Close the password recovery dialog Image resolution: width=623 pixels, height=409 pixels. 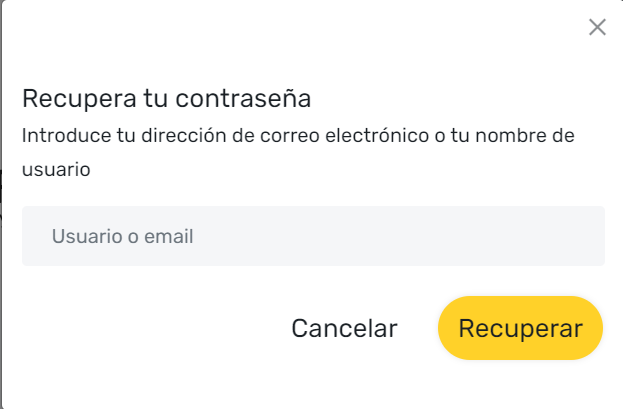pos(597,27)
